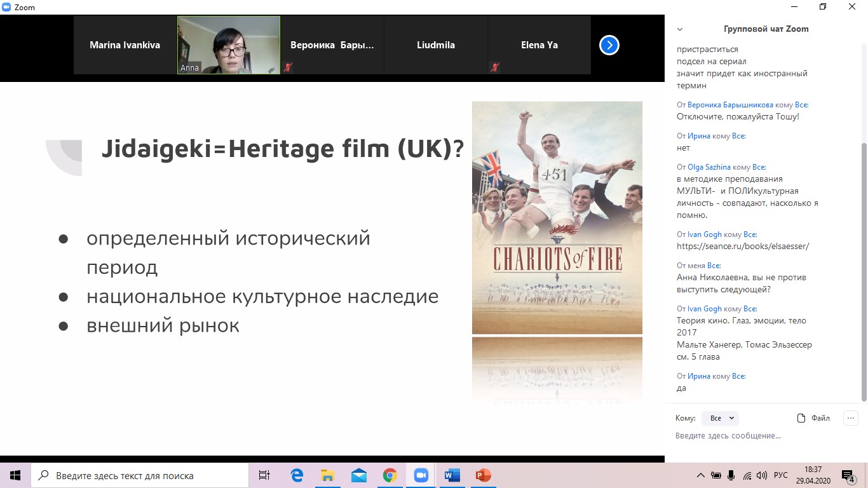Launch Microsoft Edge from the taskbar

tap(297, 475)
